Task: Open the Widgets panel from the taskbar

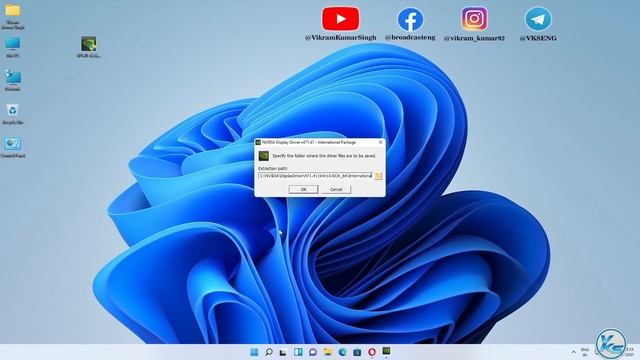Action: (298, 352)
